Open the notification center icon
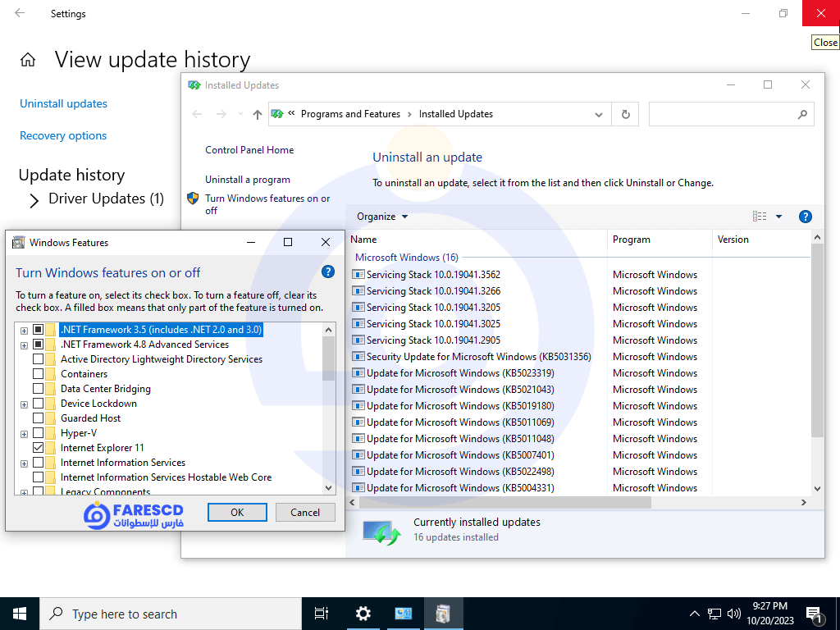840x630 pixels. tap(815, 614)
